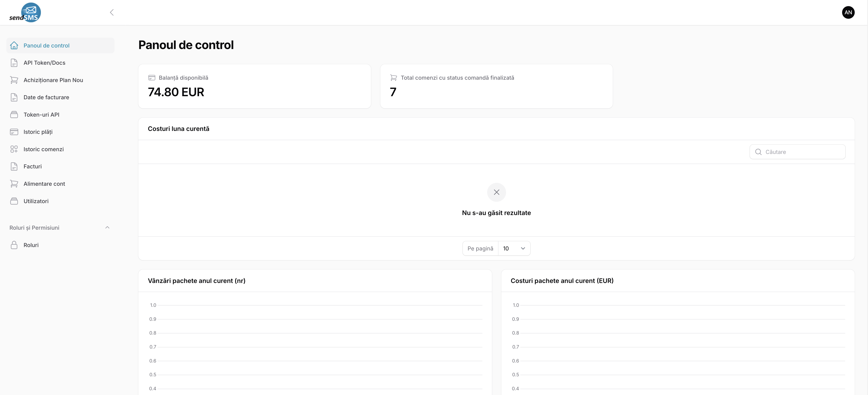Click the stack icon beside Utilizatori
Viewport: 868px width, 395px height.
coord(14,201)
